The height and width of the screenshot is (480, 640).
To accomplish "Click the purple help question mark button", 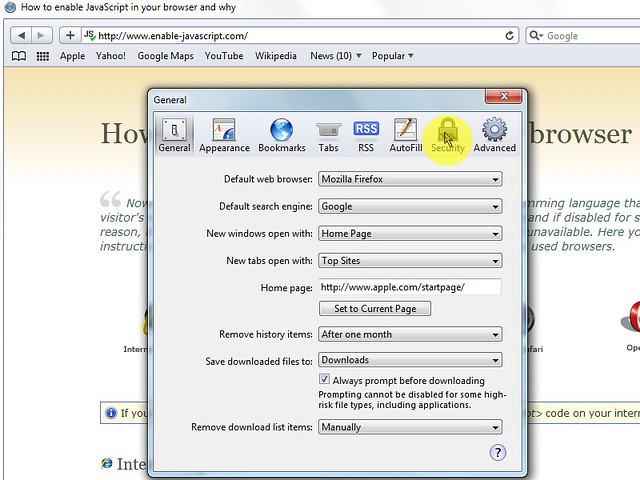I will point(497,453).
